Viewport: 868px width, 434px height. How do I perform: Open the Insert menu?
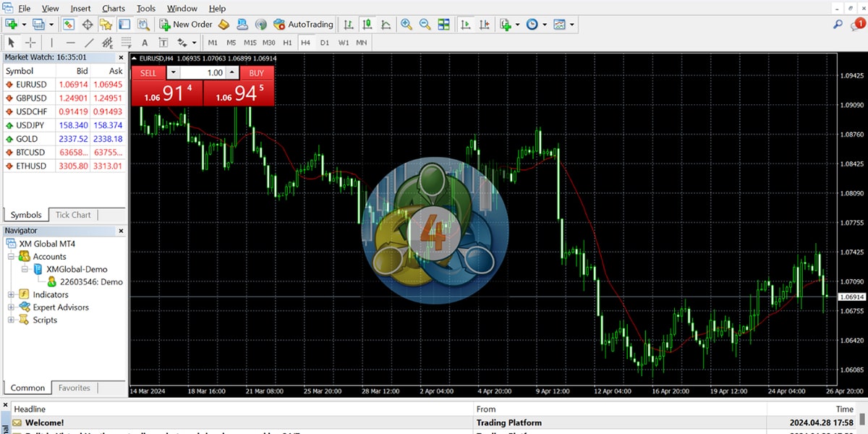(x=81, y=9)
